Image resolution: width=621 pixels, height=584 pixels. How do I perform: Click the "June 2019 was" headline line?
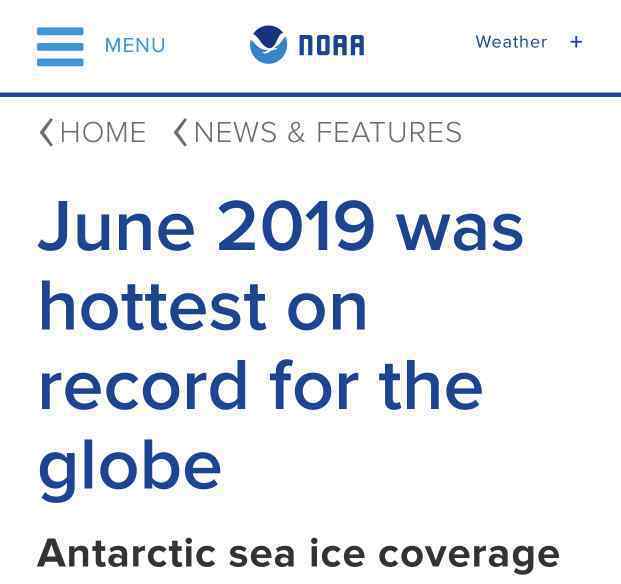coord(280,226)
